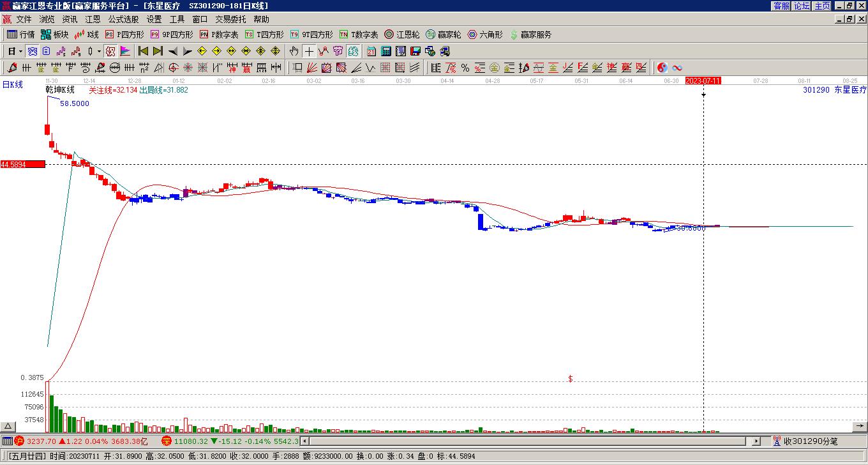The image size is (868, 465).
Task: Open the 交易委托 menu
Action: tap(230, 20)
